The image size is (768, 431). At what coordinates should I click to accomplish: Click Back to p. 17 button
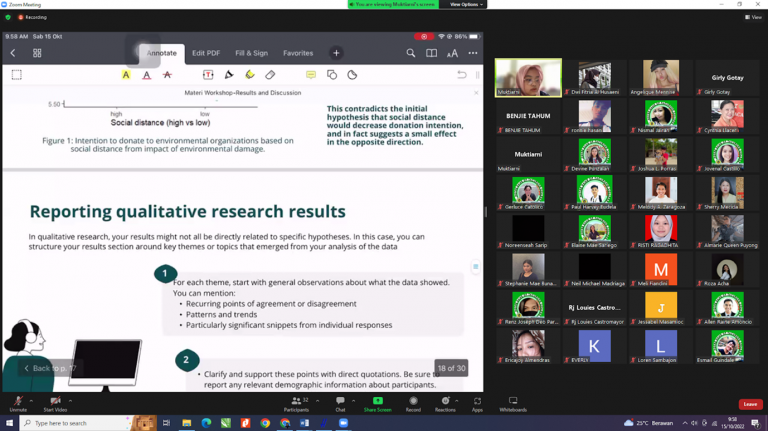click(50, 368)
